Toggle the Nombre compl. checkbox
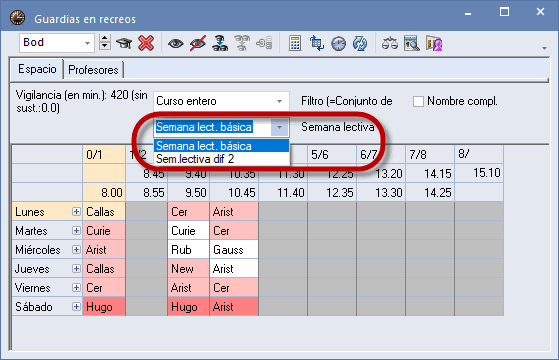The width and height of the screenshot is (559, 360). tap(418, 101)
